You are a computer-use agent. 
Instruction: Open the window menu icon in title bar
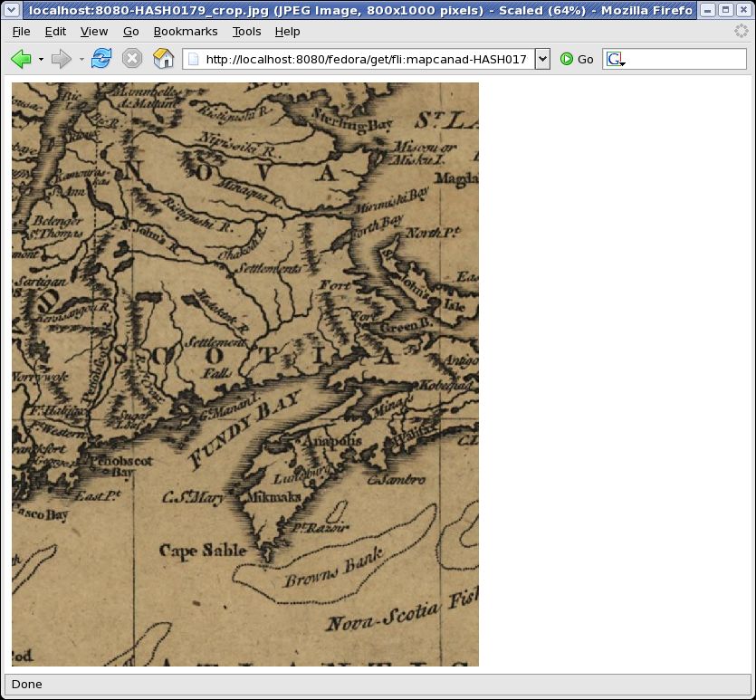[12, 9]
